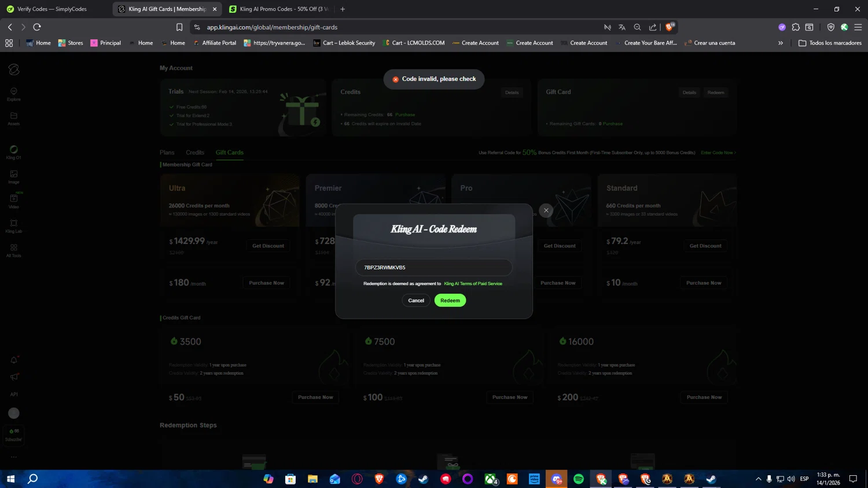Screen dimensions: 868x488
Task: Open the Explore sidebar icon
Action: click(x=14, y=94)
